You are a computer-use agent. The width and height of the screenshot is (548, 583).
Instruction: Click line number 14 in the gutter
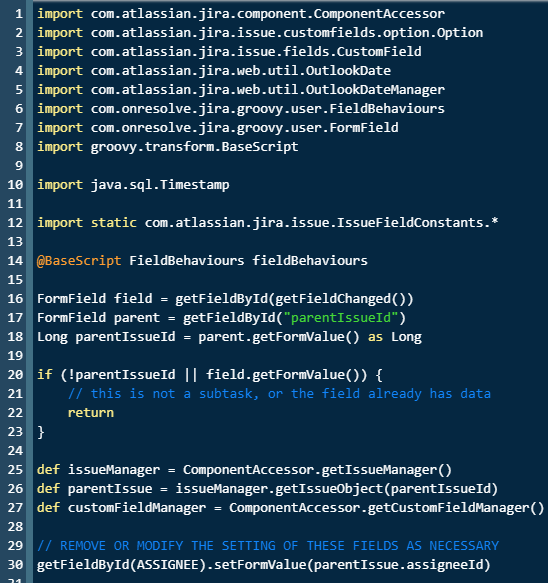pyautogui.click(x=15, y=261)
